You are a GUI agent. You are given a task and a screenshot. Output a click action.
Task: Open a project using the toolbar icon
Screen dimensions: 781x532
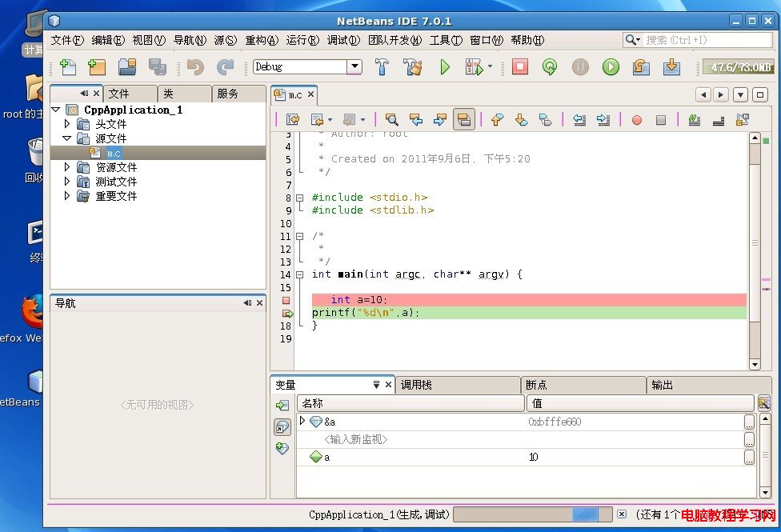coord(127,66)
